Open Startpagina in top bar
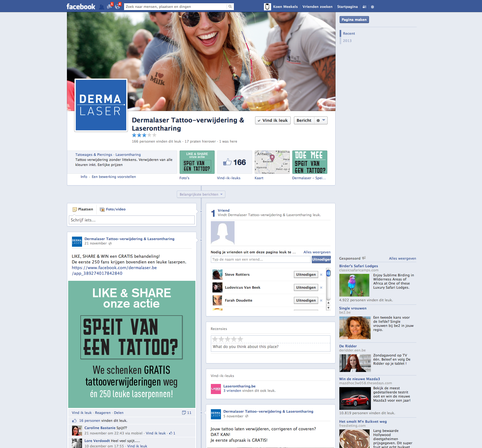Screen dimensions: 482x448 (347, 7)
